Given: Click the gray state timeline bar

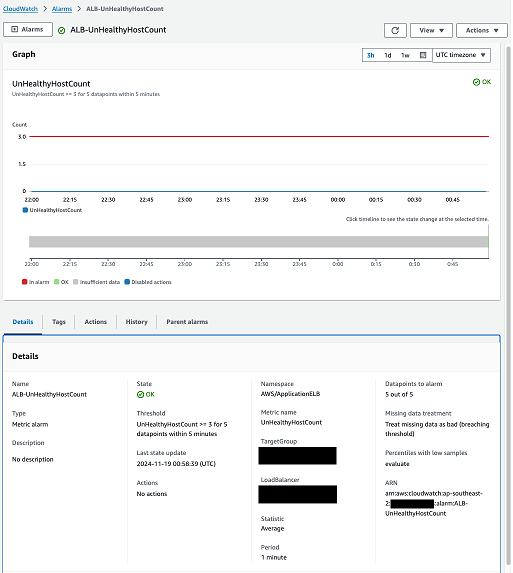Looking at the screenshot, I should 258,242.
